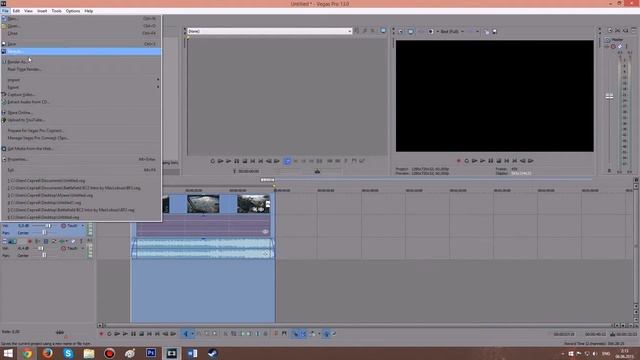Screen dimensions: 640x360
Task: Open recent file 4 Desktop\Untitled2.veg
Action: point(81,202)
